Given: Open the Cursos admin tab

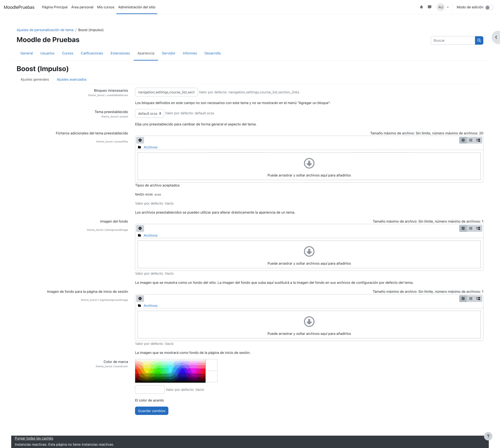Looking at the screenshot, I should click(67, 53).
